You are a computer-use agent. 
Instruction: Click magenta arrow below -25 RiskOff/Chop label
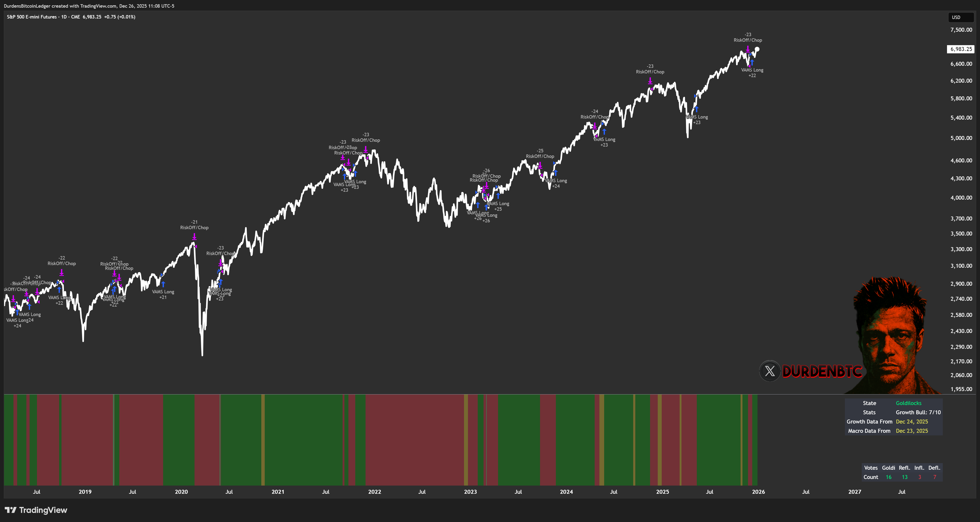(540, 165)
